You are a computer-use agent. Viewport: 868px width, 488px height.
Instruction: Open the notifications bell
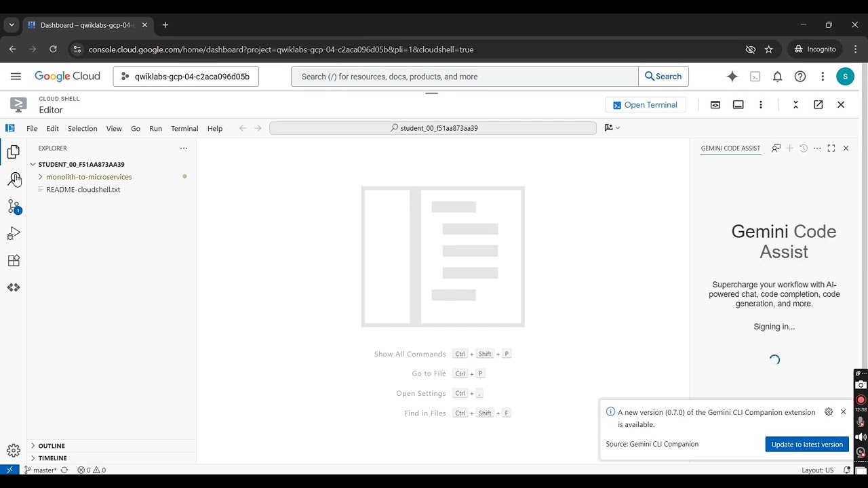778,77
